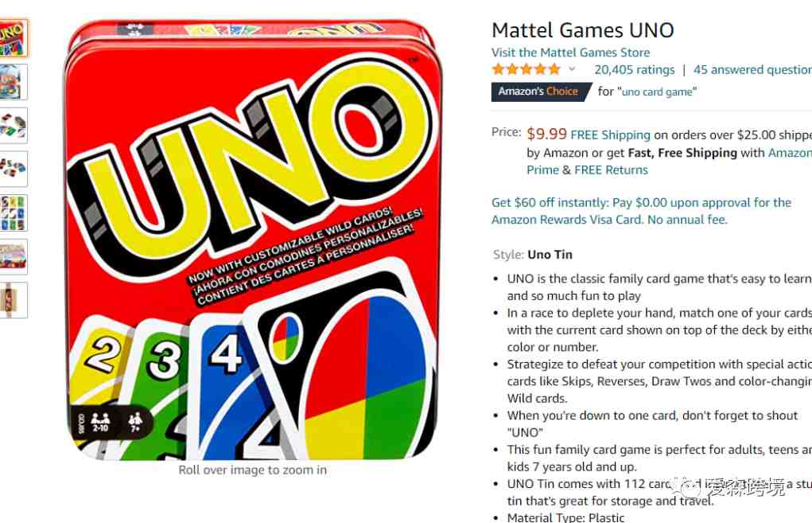Screen dimensions: 812x523
Task: Select the third thumbnail showing scattered cards
Action: [x=13, y=126]
